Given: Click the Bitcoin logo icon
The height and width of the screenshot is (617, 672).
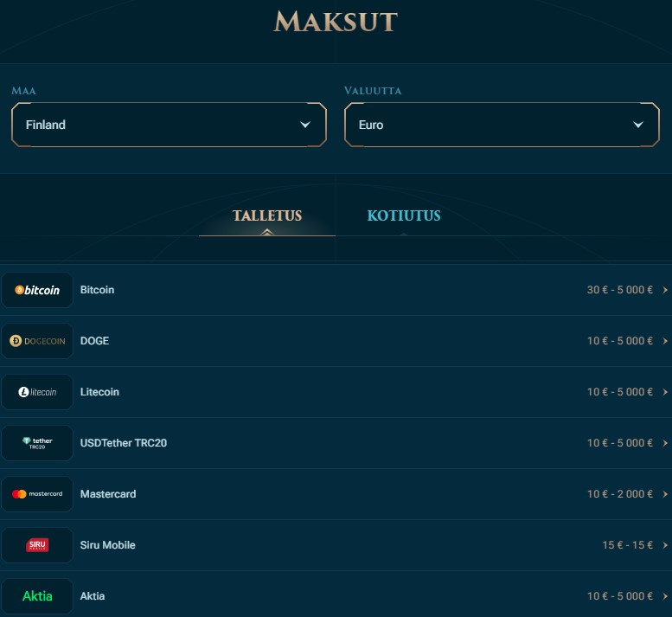Looking at the screenshot, I should click(37, 290).
